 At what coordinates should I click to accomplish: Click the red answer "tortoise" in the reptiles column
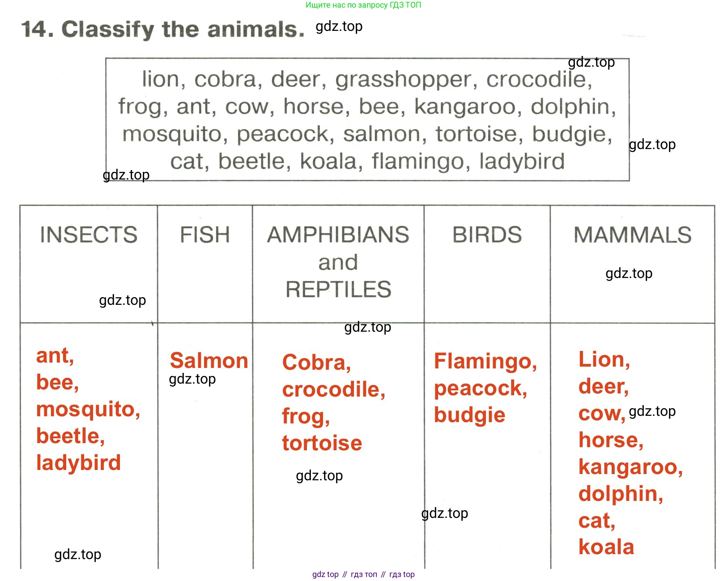322,443
